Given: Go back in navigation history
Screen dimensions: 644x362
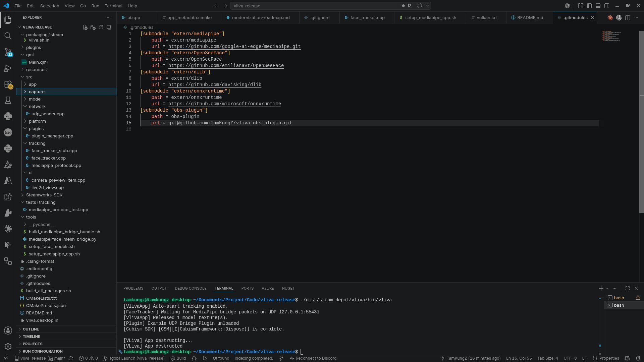Looking at the screenshot, I should click(x=216, y=6).
